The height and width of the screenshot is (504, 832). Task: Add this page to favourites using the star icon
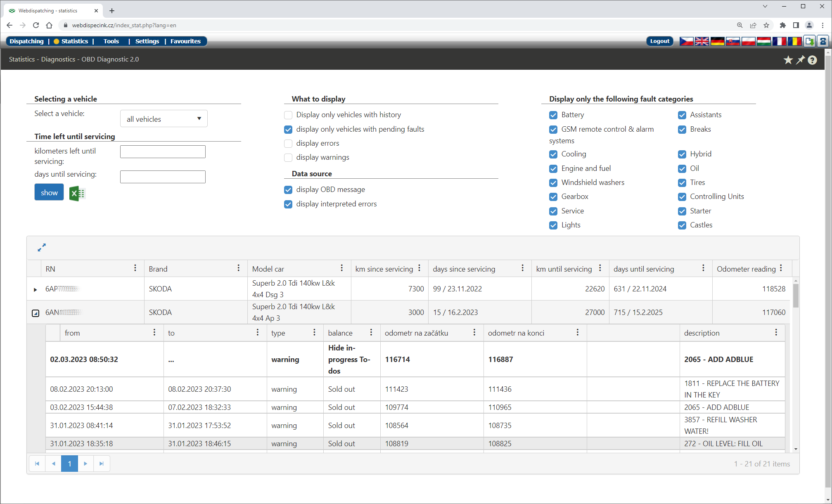tap(788, 60)
